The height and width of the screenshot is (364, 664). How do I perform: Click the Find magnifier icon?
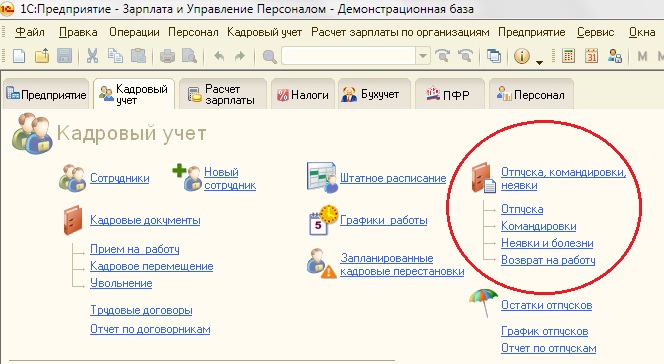point(269,56)
